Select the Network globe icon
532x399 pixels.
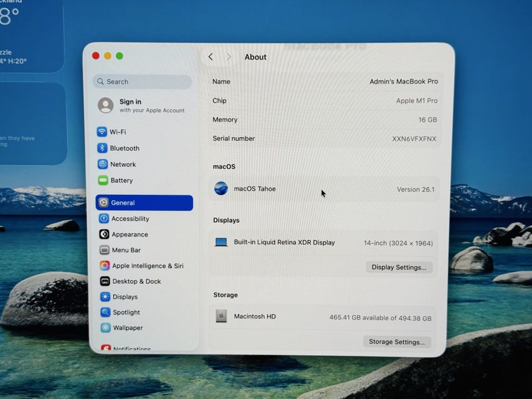(102, 164)
